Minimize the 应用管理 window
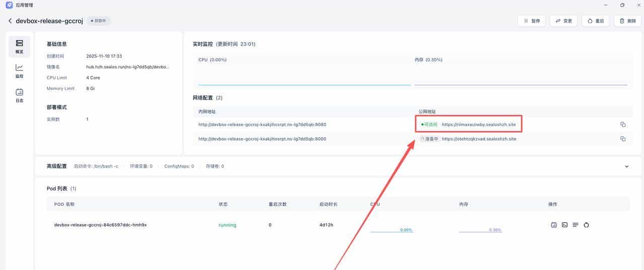This screenshot has width=644, height=270. [x=607, y=5]
